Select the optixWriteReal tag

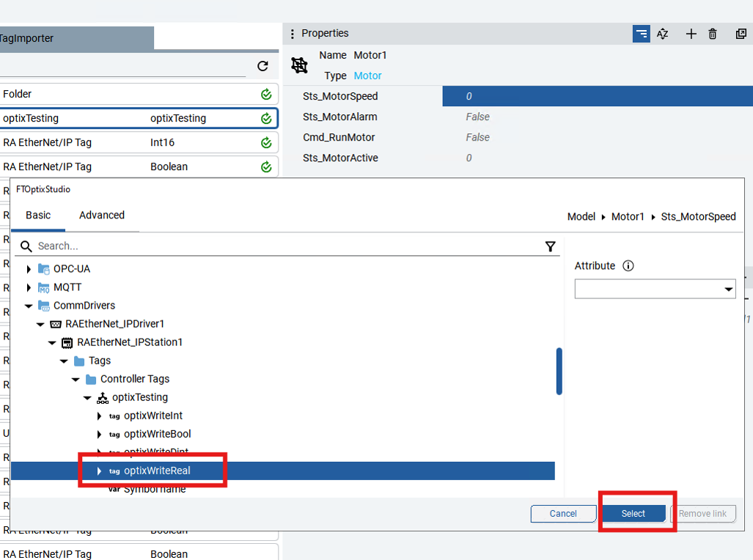[x=157, y=471]
